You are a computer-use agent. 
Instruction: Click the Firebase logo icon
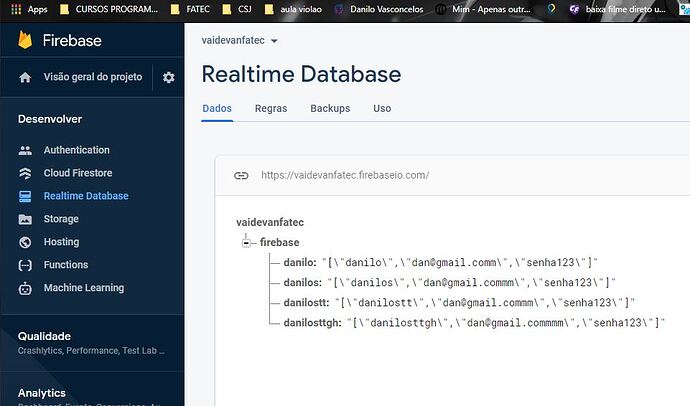click(x=26, y=41)
